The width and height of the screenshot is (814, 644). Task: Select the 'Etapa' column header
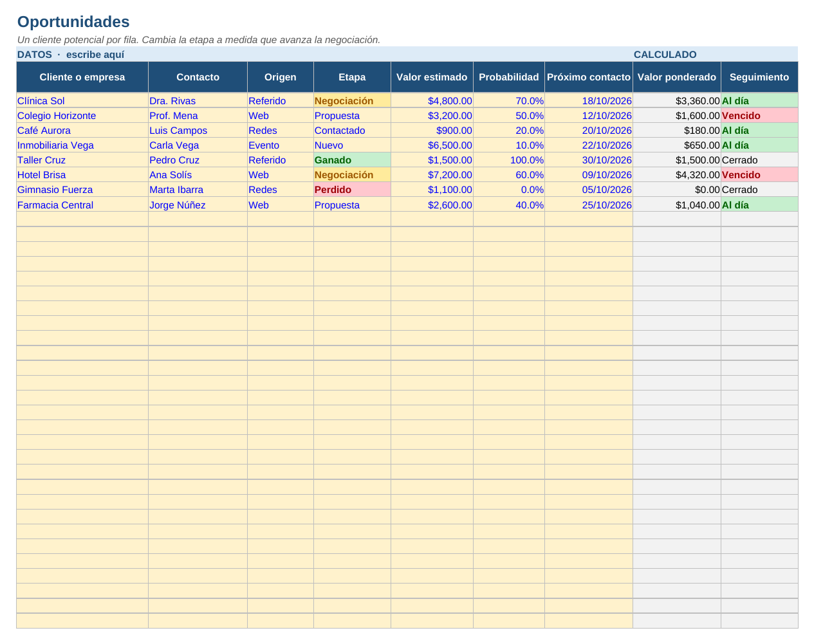[x=352, y=77]
